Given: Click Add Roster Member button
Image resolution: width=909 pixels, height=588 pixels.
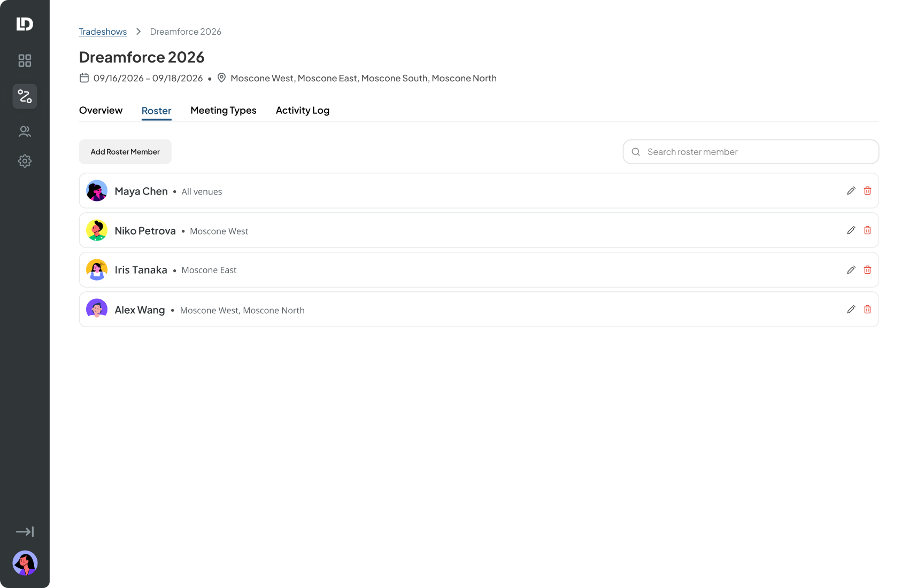Looking at the screenshot, I should [125, 152].
